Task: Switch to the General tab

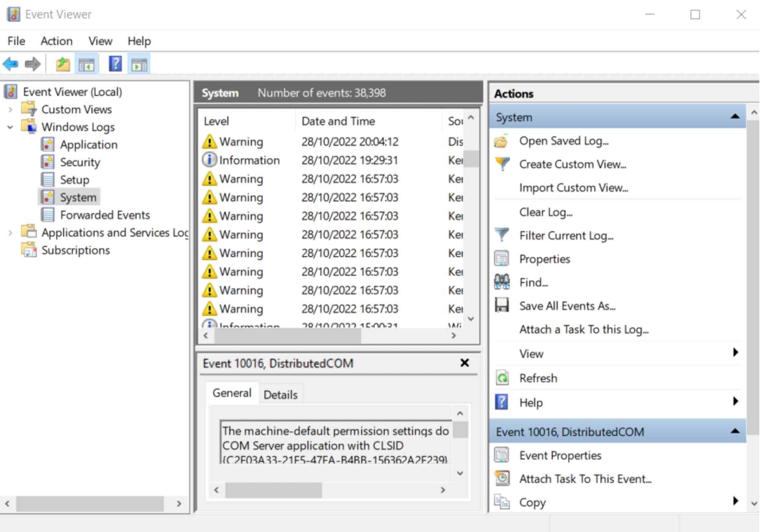Action: (x=232, y=393)
